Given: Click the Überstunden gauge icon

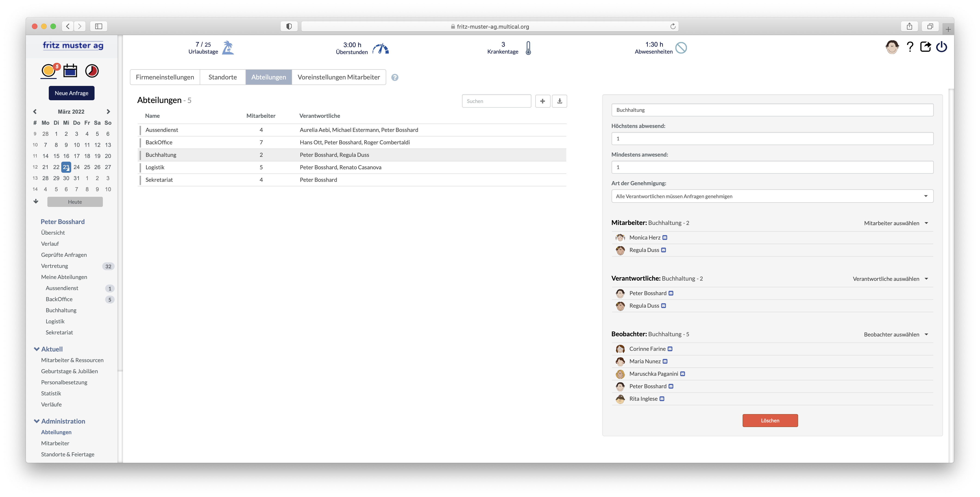Looking at the screenshot, I should (x=380, y=49).
